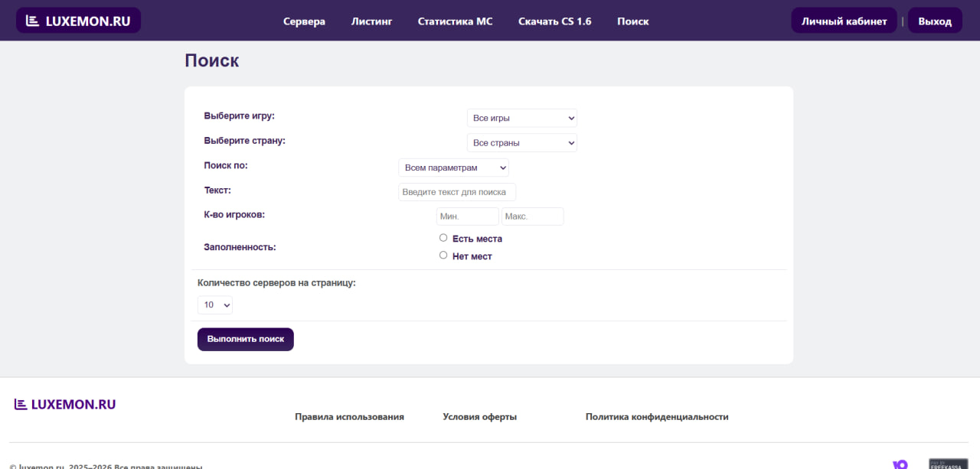Screen dimensions: 980x469
Task: Click the LUXEMON.RU logo in header
Action: click(x=78, y=21)
